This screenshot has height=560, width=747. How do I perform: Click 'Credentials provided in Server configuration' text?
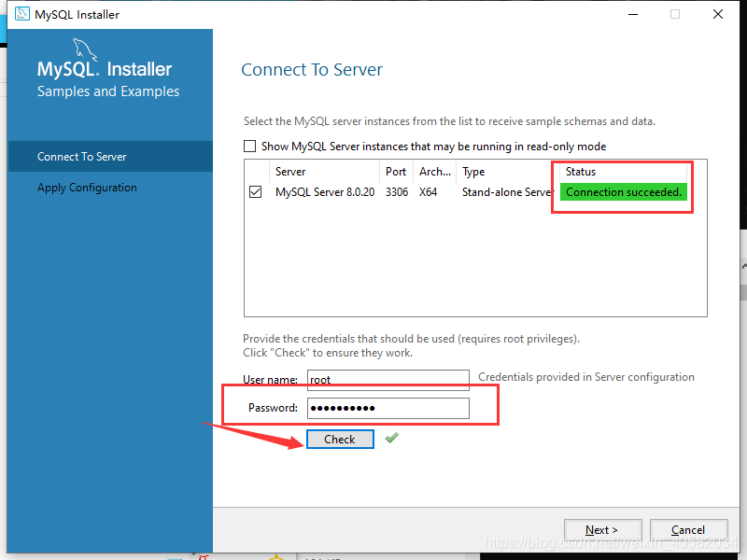point(586,377)
